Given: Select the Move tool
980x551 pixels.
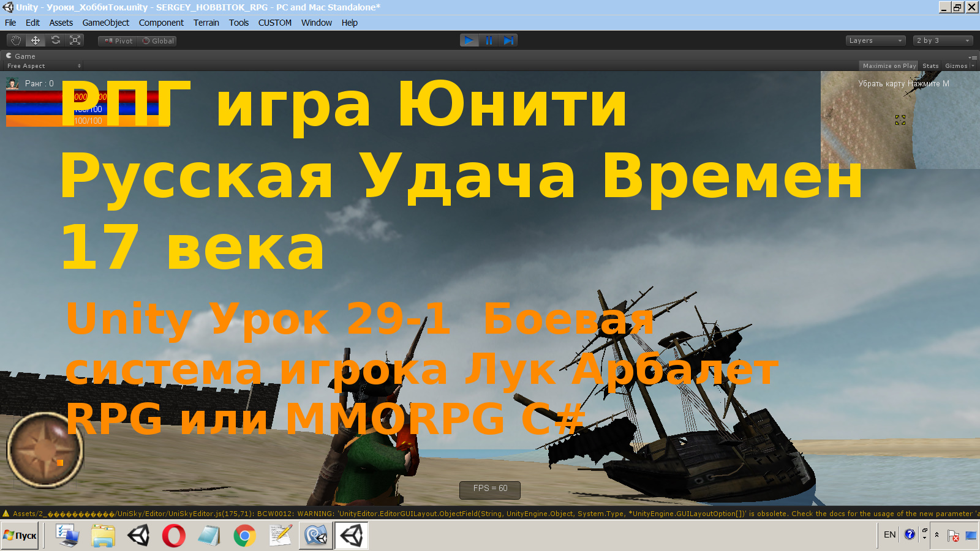Looking at the screenshot, I should click(x=36, y=40).
